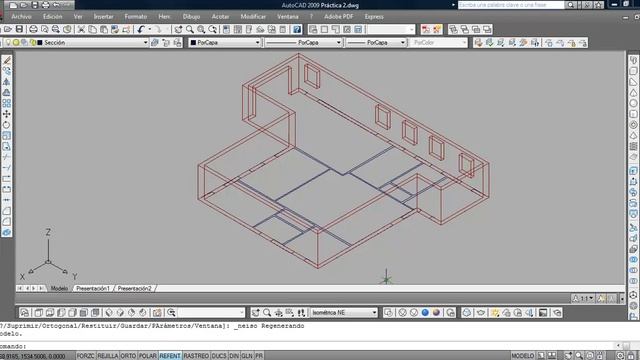Image resolution: width=640 pixels, height=360 pixels.
Task: Open the PorCapa linetype dropdown
Action: (339, 42)
